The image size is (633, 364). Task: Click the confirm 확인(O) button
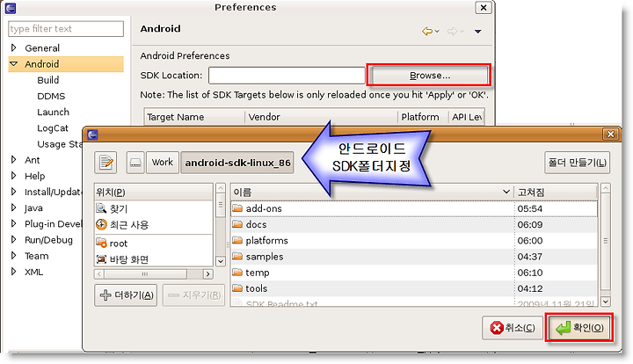pos(579,328)
